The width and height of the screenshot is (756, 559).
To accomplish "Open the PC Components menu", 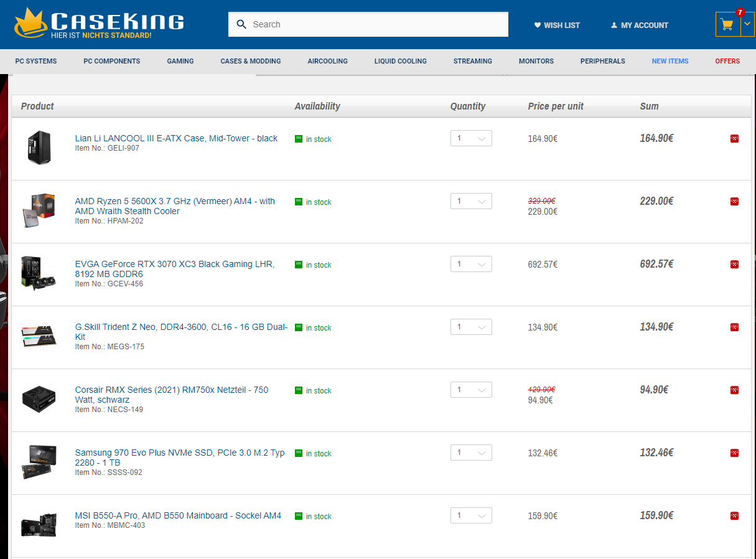I will [x=112, y=61].
